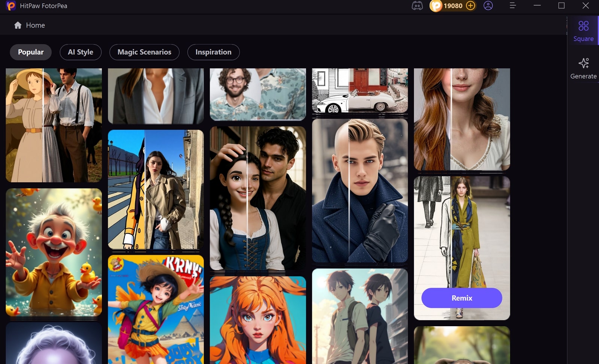This screenshot has height=364, width=599.
Task: Maximize the HitPaw FotorPea window
Action: coord(562,6)
